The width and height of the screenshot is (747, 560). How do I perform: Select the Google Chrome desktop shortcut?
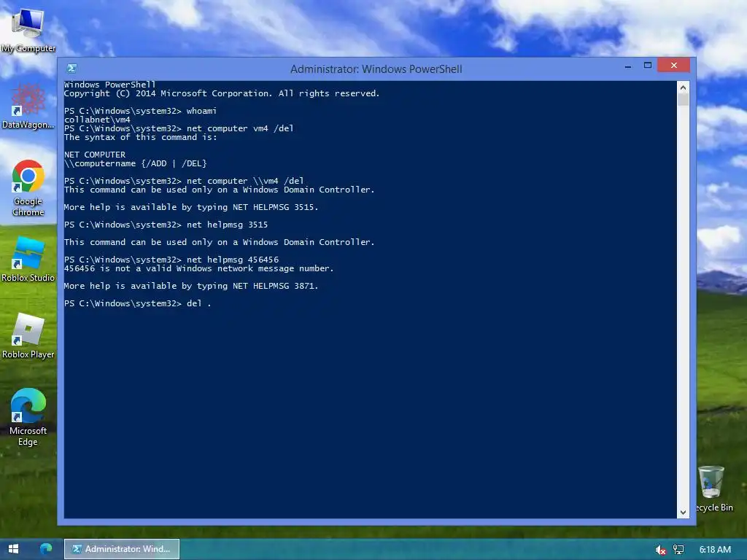(28, 188)
